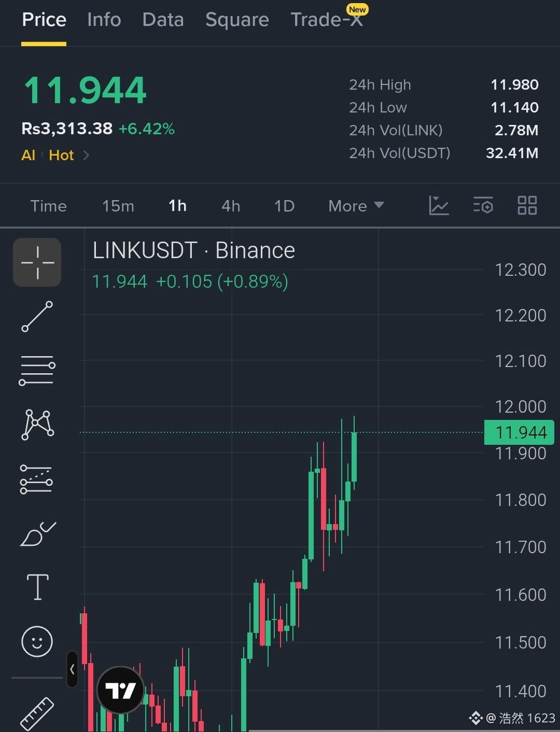Click the +0.105 (+0.89%) chart change text
The width and height of the screenshot is (560, 732).
coord(222,281)
